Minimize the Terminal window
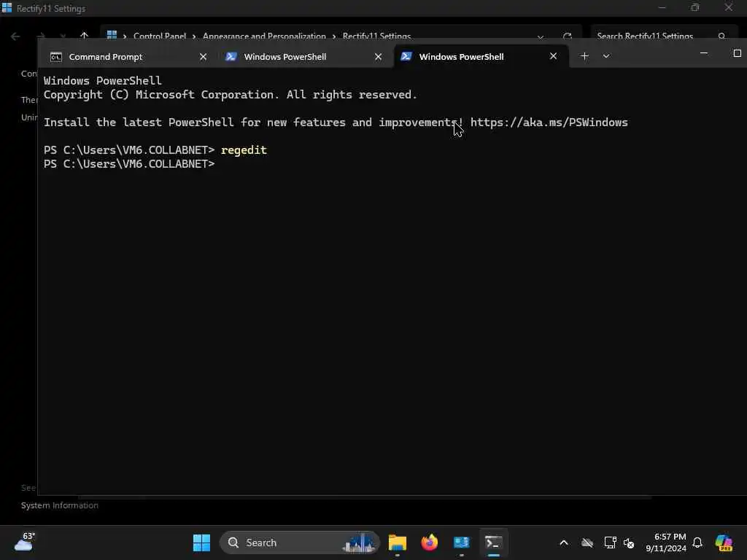747x560 pixels. coord(704,53)
